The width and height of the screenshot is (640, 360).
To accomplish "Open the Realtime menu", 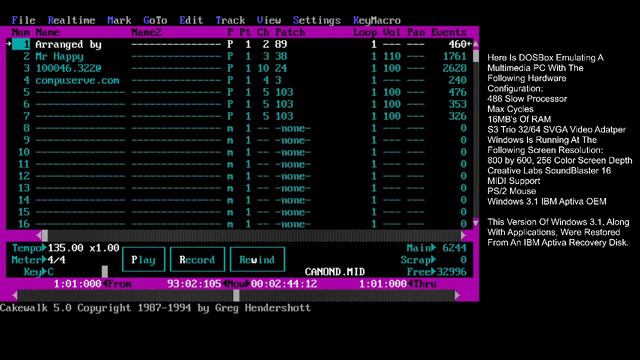I will pyautogui.click(x=71, y=20).
